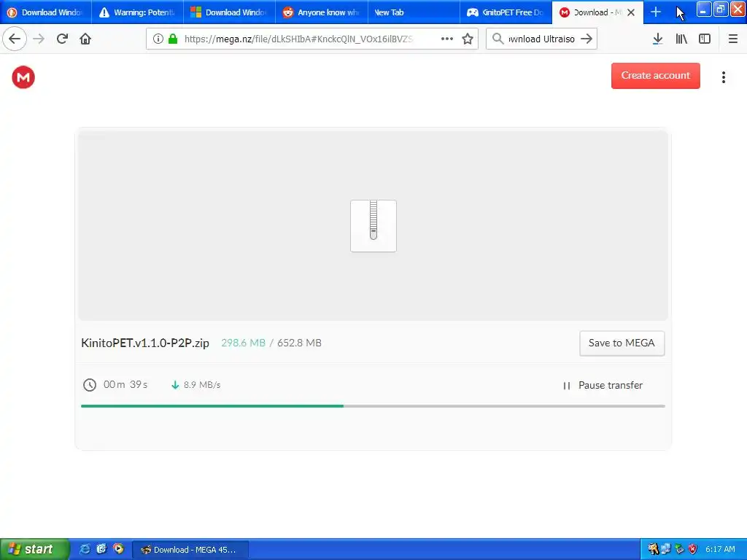
Task: Launch Internet Explorer from quick launch
Action: [x=85, y=549]
